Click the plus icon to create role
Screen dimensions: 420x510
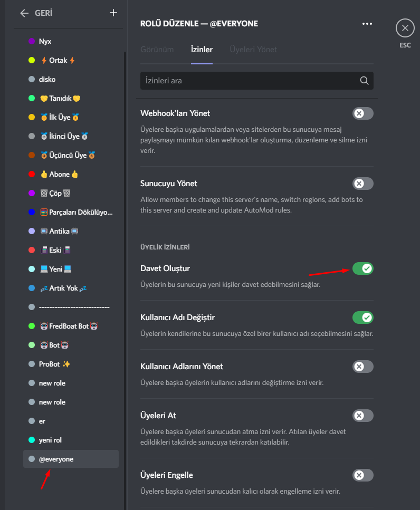coord(113,13)
